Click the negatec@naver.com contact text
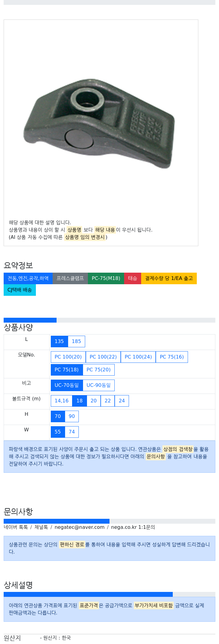 point(79,527)
